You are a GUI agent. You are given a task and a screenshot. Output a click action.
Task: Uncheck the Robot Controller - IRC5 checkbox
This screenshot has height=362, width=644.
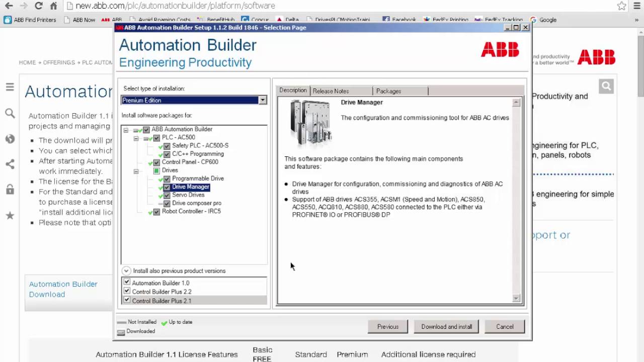pyautogui.click(x=156, y=212)
